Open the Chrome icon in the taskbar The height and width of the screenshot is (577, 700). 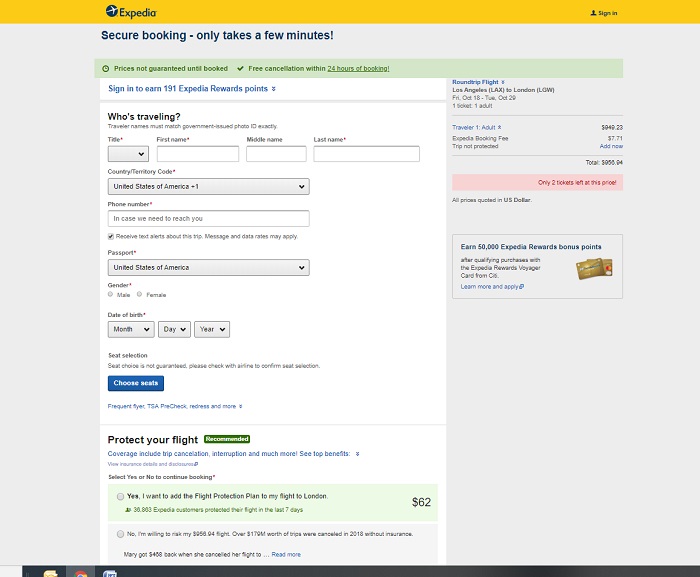coord(80,573)
